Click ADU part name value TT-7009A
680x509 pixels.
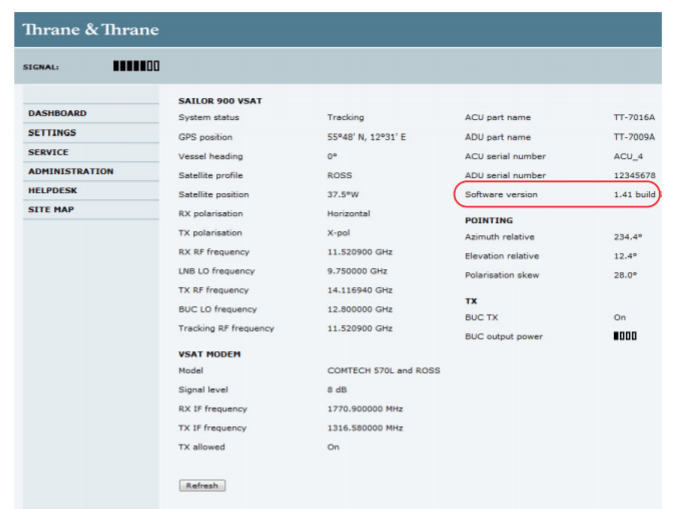tap(634, 137)
